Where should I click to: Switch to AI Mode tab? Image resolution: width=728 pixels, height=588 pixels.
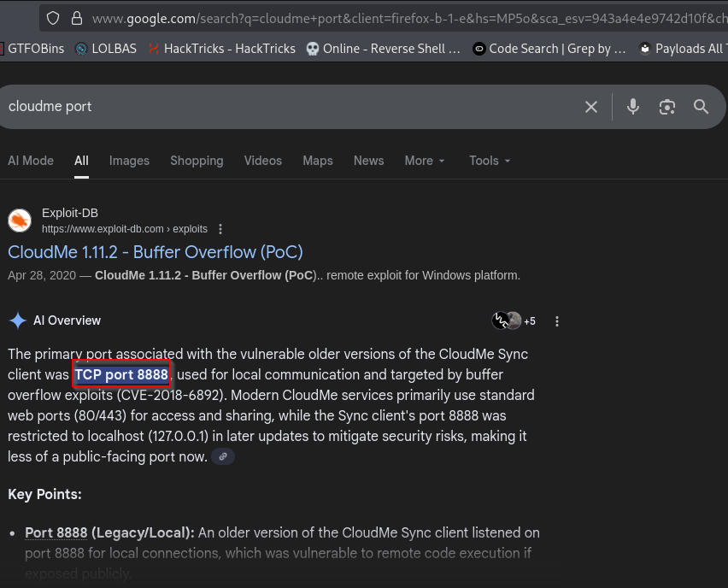(31, 161)
